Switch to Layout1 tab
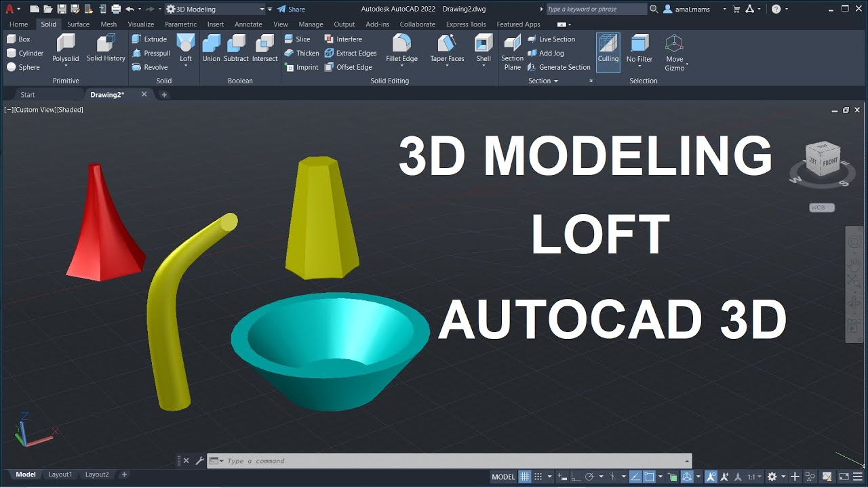Screen dimensions: 868x488 (x=60, y=474)
